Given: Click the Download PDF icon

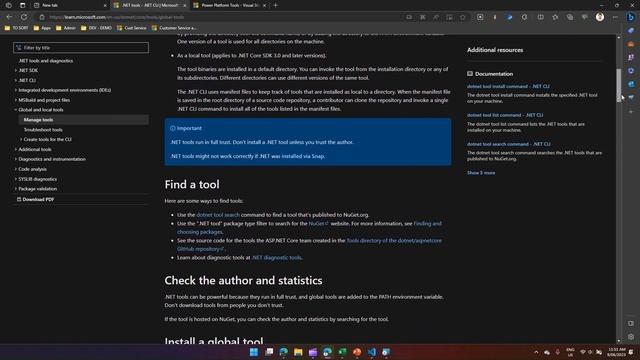Looking at the screenshot, I should click(19, 199).
